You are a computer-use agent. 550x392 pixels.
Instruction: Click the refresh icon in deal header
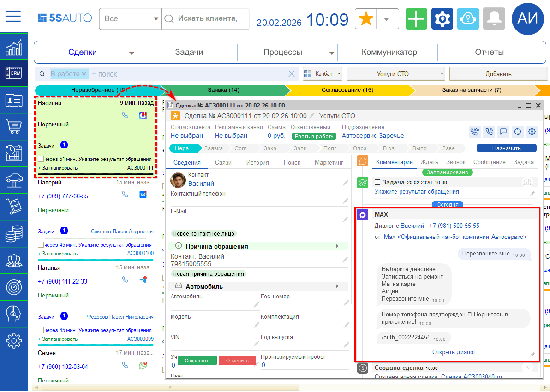click(518, 131)
